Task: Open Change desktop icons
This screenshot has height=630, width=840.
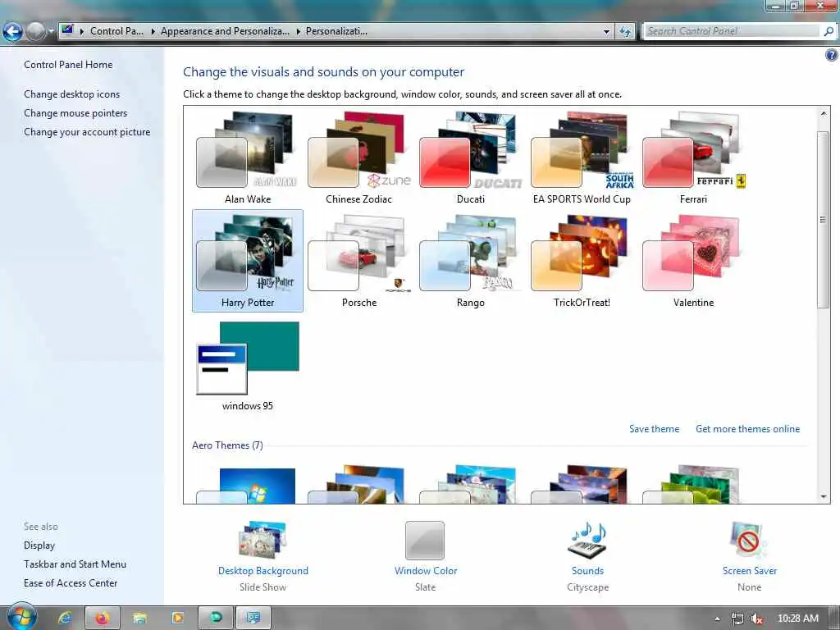Action: tap(72, 94)
